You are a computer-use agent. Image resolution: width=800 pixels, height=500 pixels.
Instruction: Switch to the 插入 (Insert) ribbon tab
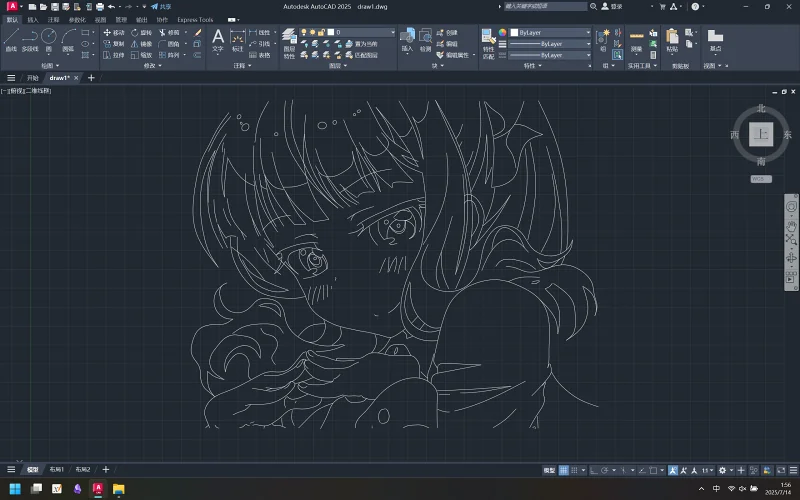(x=33, y=20)
